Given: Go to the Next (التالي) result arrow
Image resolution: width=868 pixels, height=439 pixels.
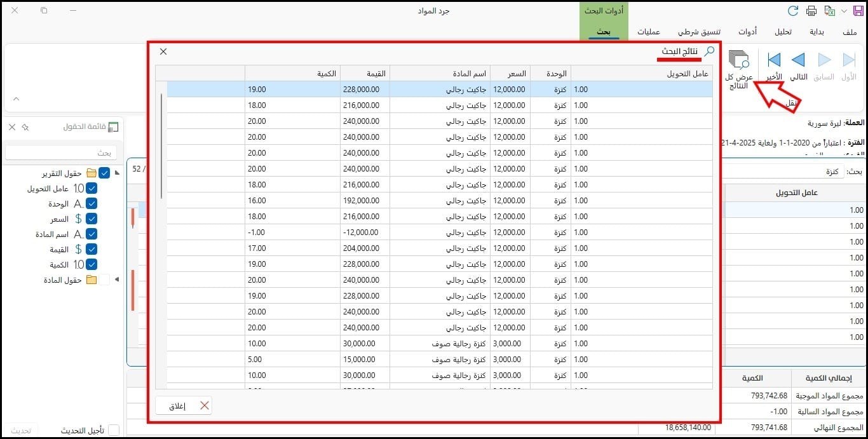Looking at the screenshot, I should click(798, 60).
